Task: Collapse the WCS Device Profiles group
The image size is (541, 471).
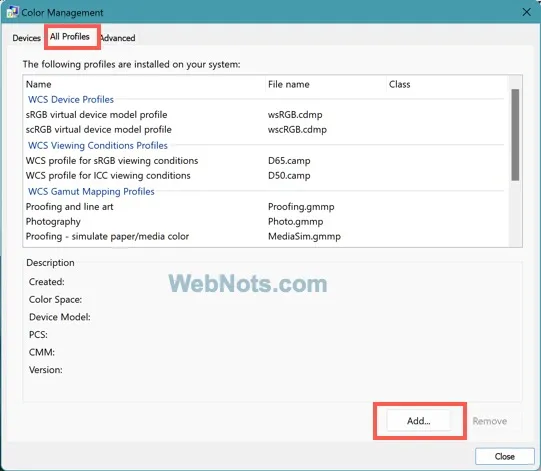Action: pyautogui.click(x=71, y=99)
